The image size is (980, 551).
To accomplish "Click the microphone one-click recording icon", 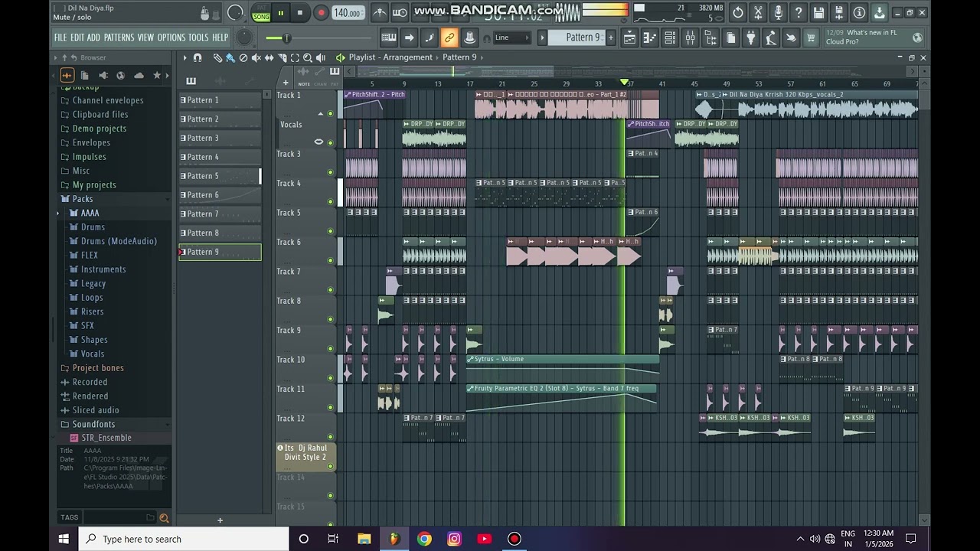I will click(779, 12).
